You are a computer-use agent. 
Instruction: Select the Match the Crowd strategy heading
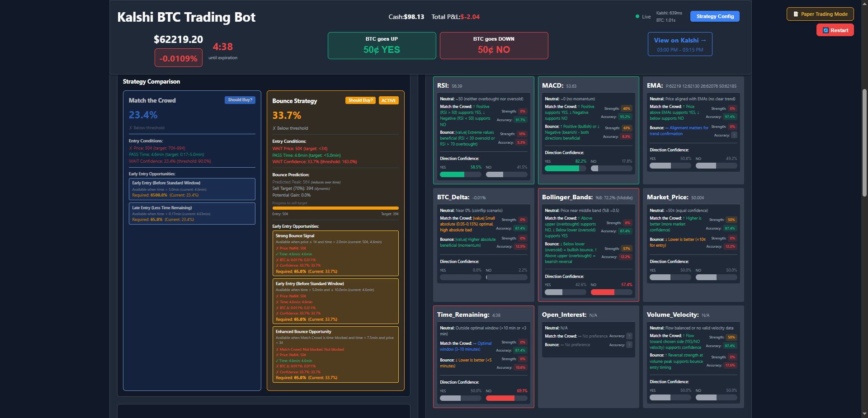152,100
